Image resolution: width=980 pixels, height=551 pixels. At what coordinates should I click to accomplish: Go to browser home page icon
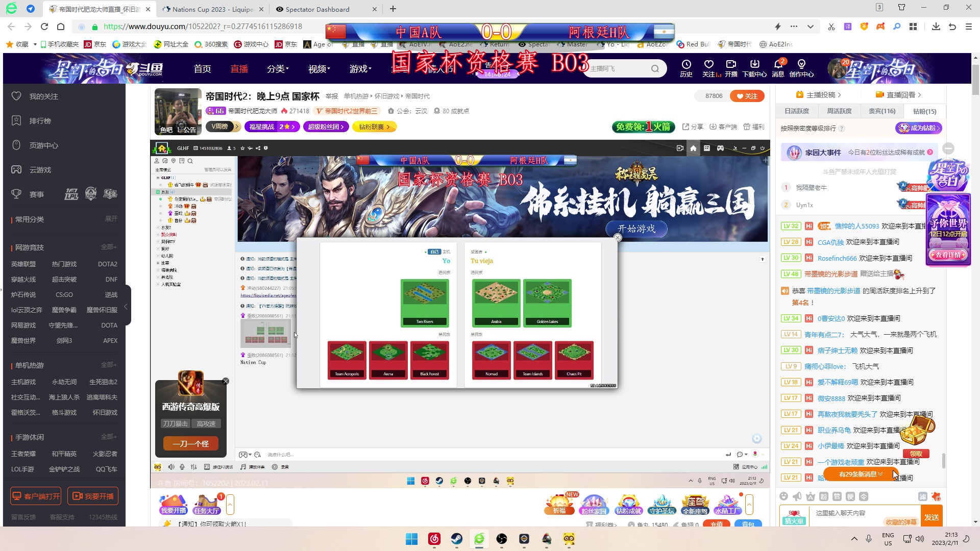(x=61, y=27)
